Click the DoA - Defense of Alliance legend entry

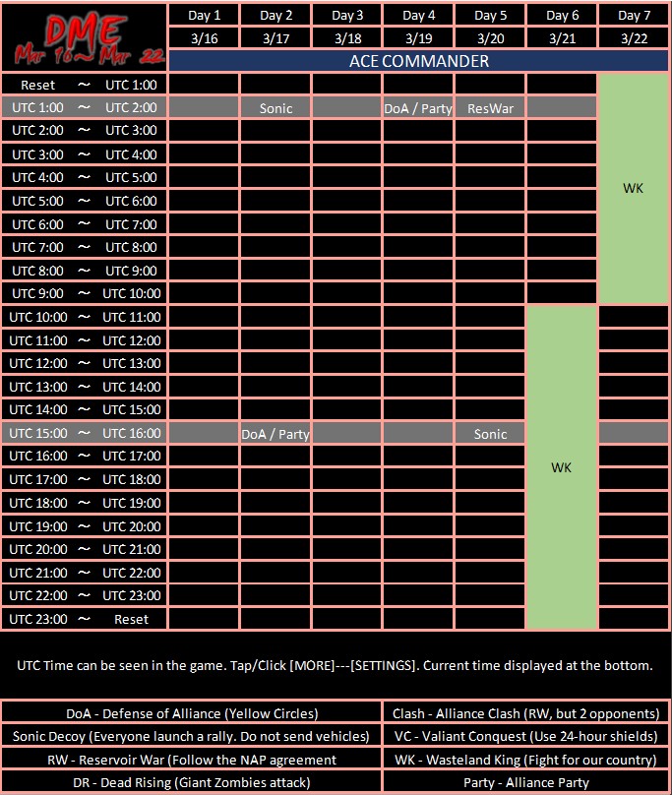point(192,713)
